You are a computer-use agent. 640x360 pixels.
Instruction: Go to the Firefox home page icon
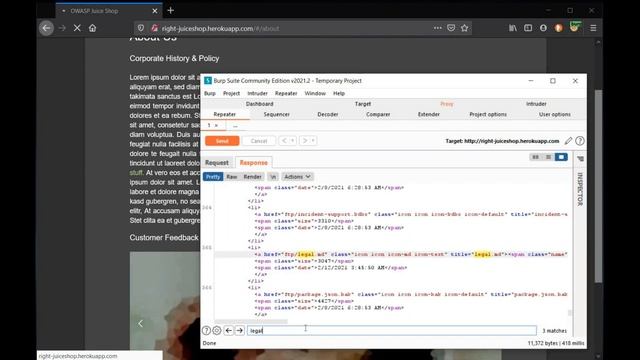[x=93, y=28]
